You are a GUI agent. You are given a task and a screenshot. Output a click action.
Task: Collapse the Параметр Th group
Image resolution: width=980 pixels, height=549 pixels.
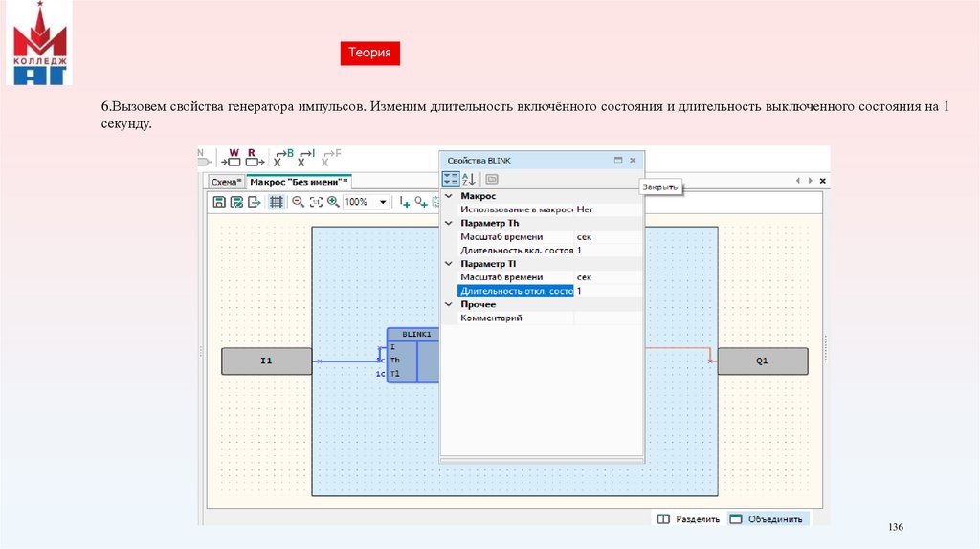pyautogui.click(x=448, y=223)
